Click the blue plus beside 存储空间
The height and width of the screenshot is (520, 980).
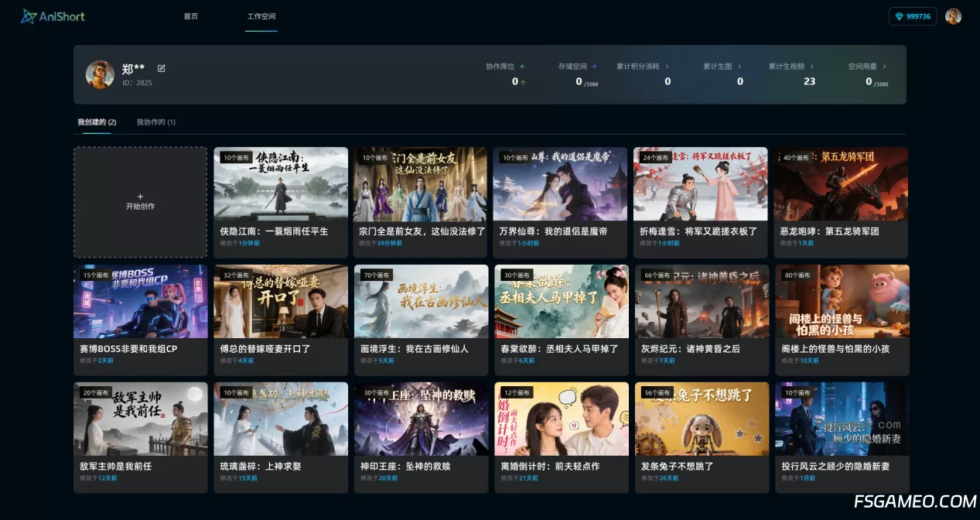pyautogui.click(x=595, y=67)
